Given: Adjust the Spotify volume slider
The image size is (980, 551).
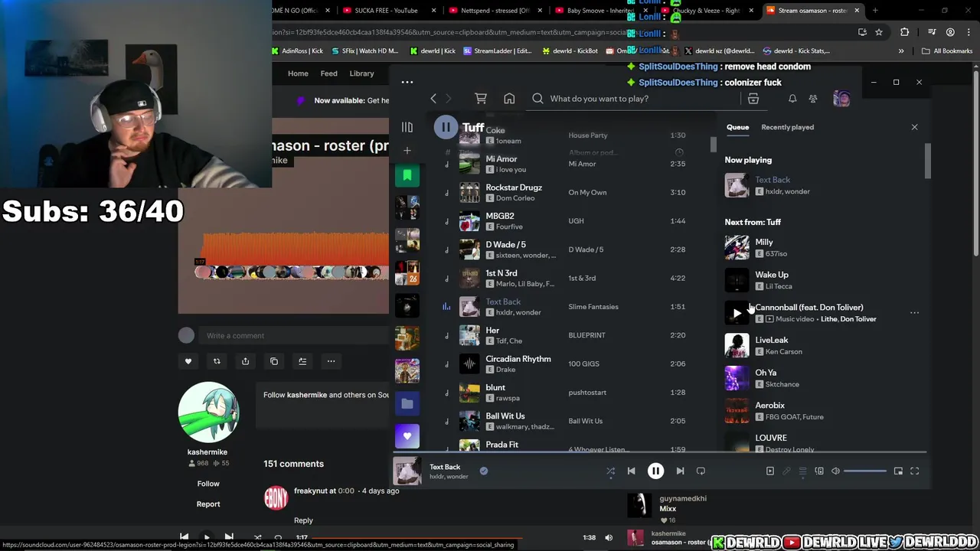Looking at the screenshot, I should (864, 471).
